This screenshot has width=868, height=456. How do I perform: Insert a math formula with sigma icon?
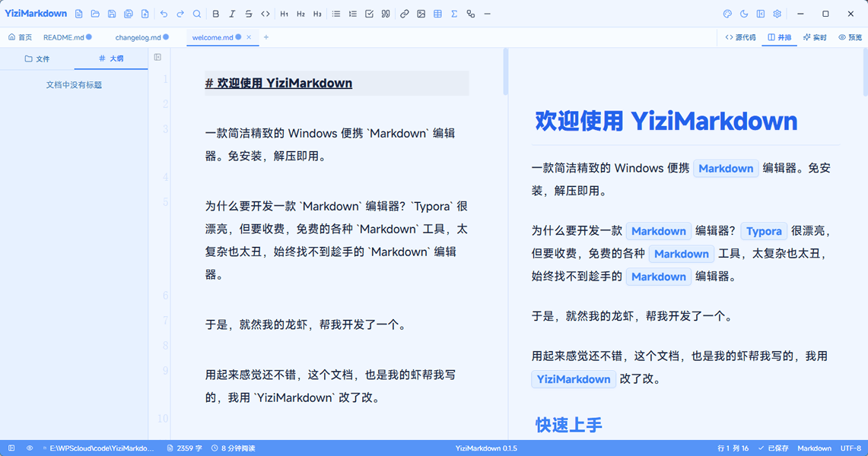click(454, 14)
